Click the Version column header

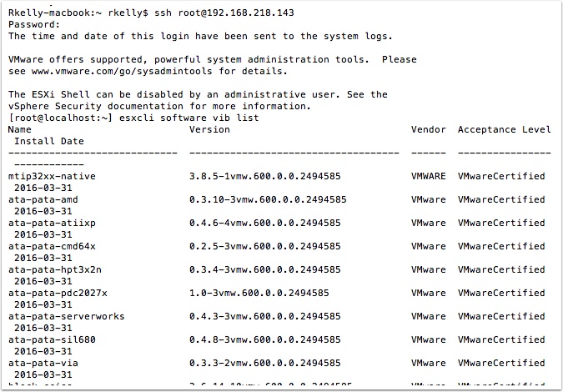point(209,129)
